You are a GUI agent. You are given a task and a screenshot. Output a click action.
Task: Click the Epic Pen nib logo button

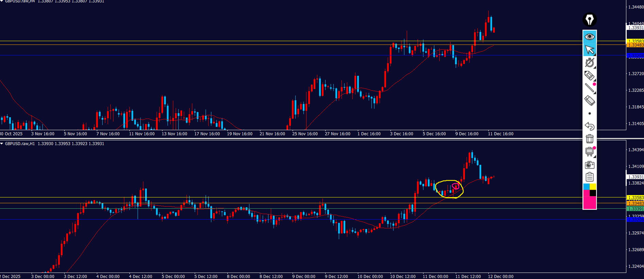[x=589, y=20]
